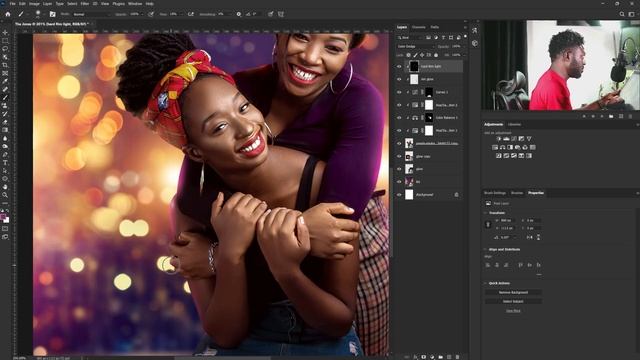Add a Brightness/Contrast adjustment
Viewport: 640px width, 360px height.
click(499, 139)
